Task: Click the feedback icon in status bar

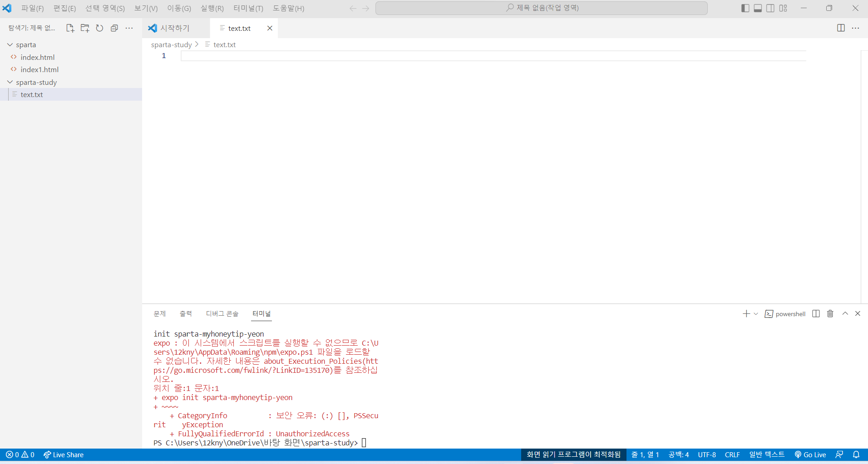Action: (x=839, y=454)
